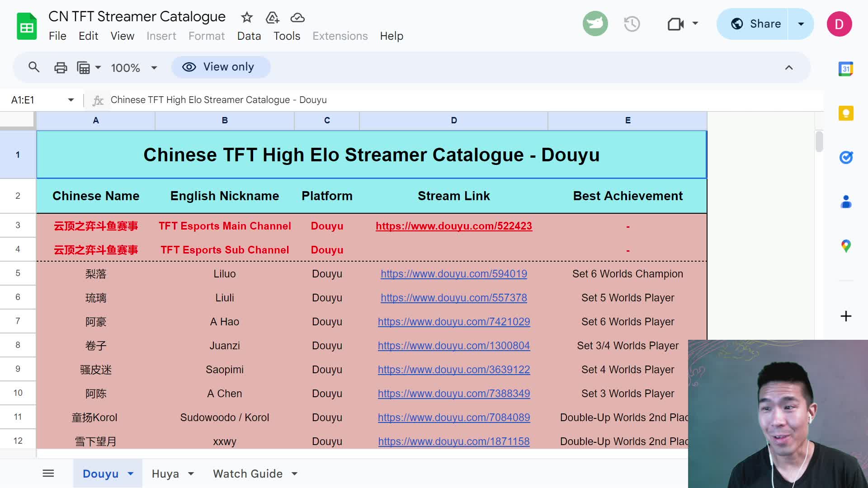Viewport: 868px width, 488px height.
Task: Open Liuli's douyu.com/557378 link
Action: (x=453, y=298)
